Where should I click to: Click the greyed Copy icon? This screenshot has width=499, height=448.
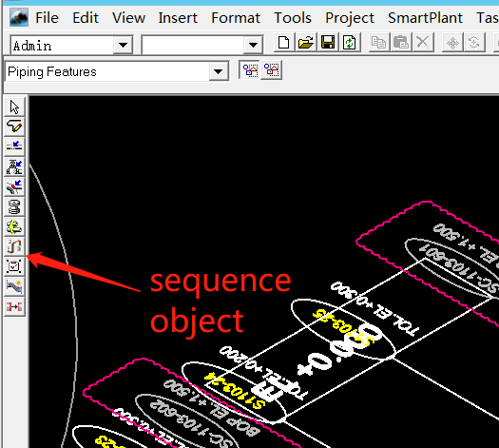(378, 43)
